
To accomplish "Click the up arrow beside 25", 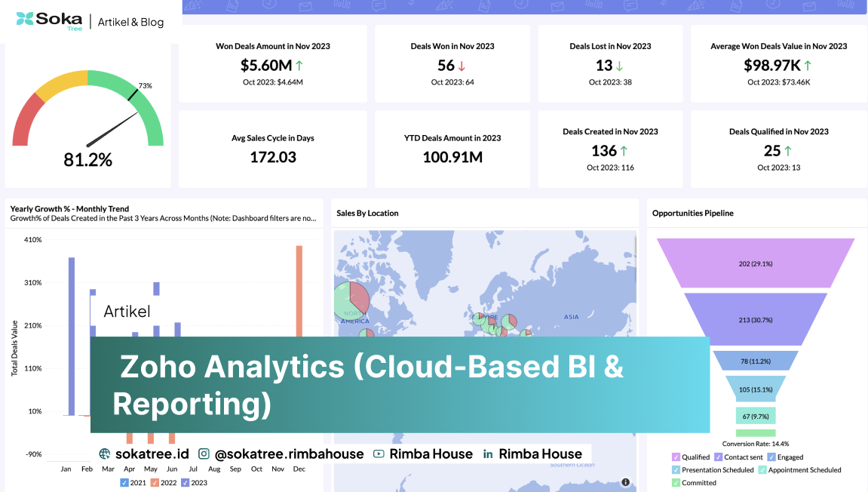I will tap(788, 151).
